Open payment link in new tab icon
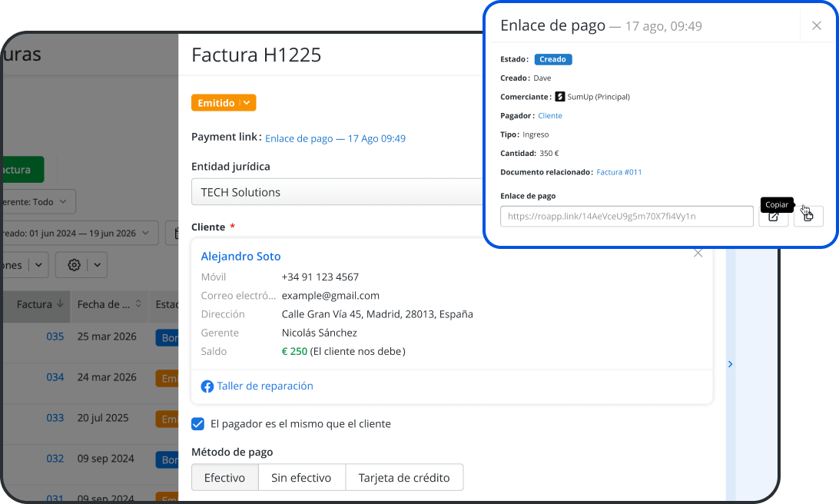This screenshot has height=504, width=839. coord(773,217)
